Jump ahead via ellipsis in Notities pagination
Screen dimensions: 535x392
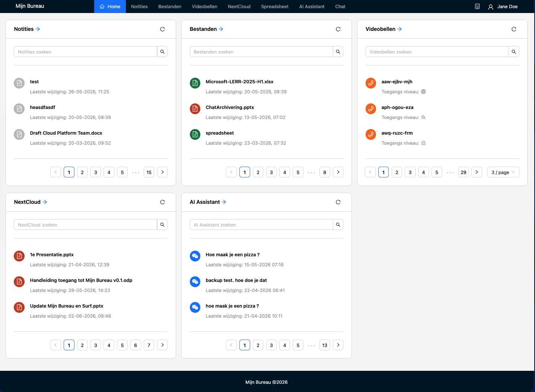(136, 172)
